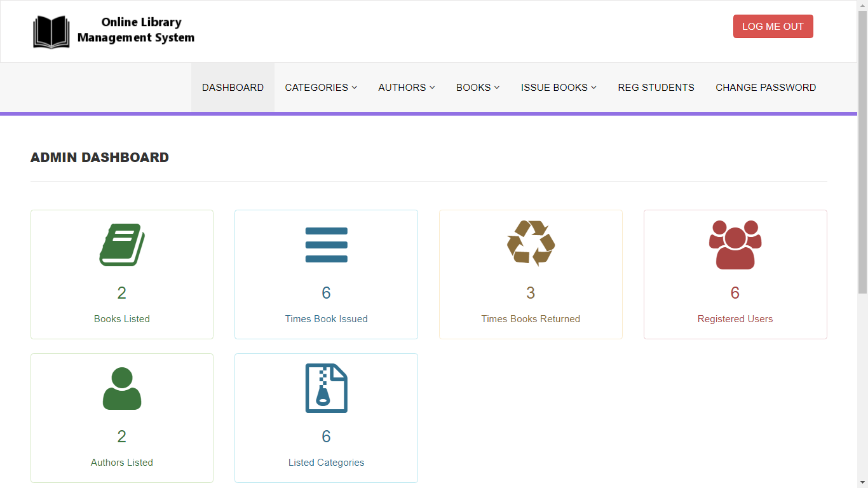The image size is (868, 488).
Task: Select the green books icon on Books Listed card
Action: click(121, 245)
